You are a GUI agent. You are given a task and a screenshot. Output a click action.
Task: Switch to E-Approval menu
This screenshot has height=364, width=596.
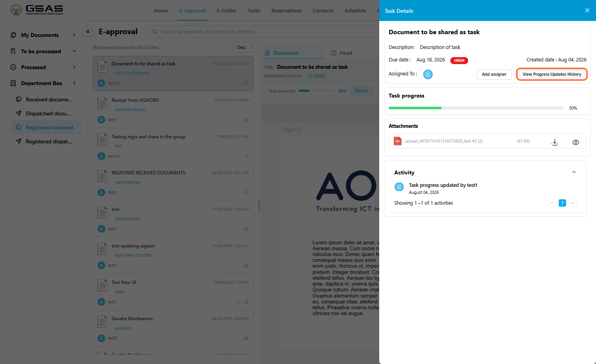point(192,10)
